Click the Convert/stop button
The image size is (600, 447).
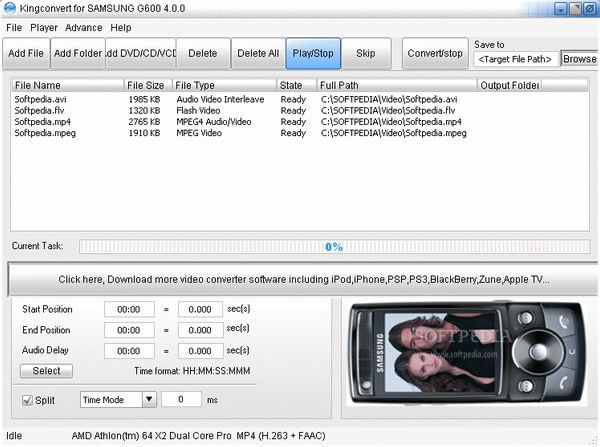(x=435, y=53)
